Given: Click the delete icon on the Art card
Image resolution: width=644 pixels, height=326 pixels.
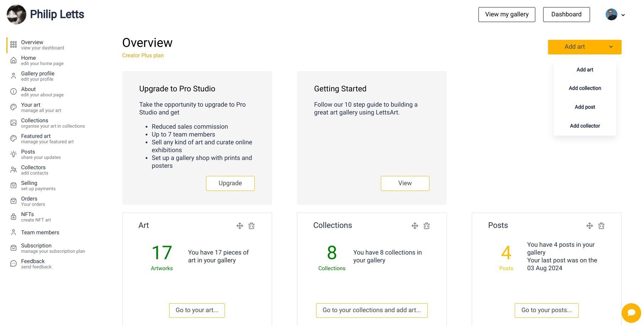Looking at the screenshot, I should click(x=251, y=226).
